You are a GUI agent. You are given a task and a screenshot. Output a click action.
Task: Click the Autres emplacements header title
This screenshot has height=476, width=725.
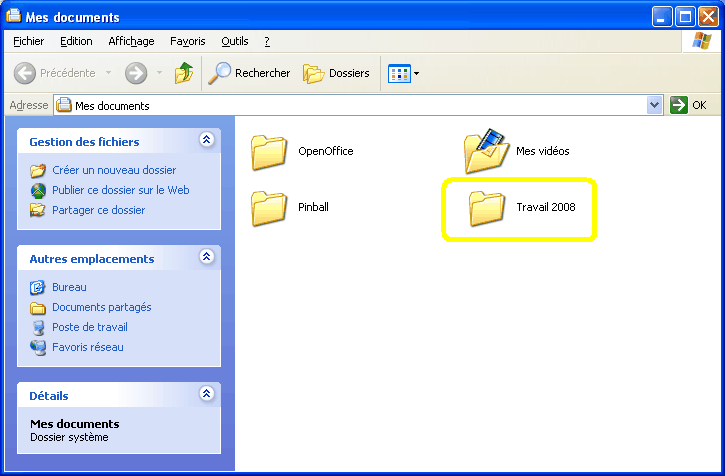(x=92, y=259)
